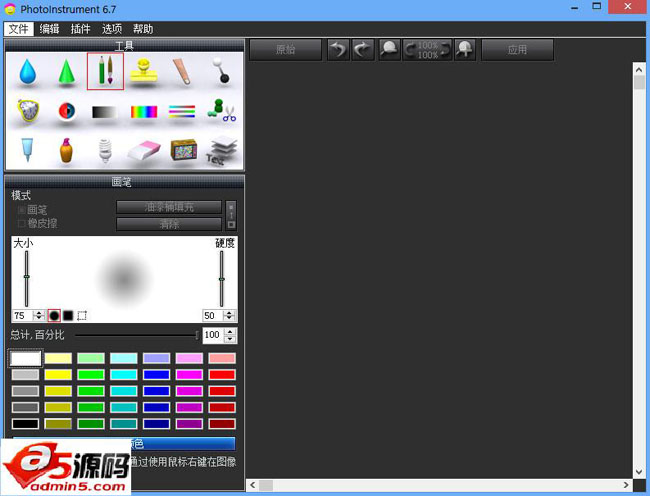
Task: Click the 原始 original button
Action: pyautogui.click(x=286, y=50)
